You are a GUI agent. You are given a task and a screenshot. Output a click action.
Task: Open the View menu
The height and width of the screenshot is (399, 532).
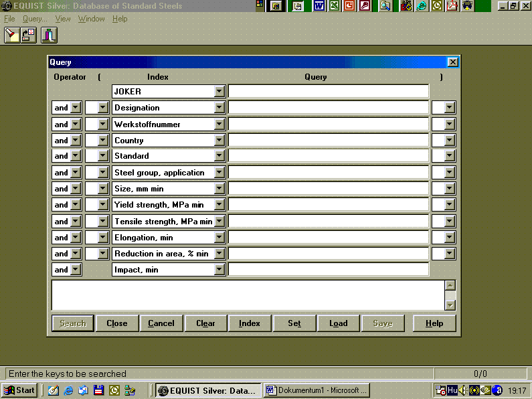63,19
